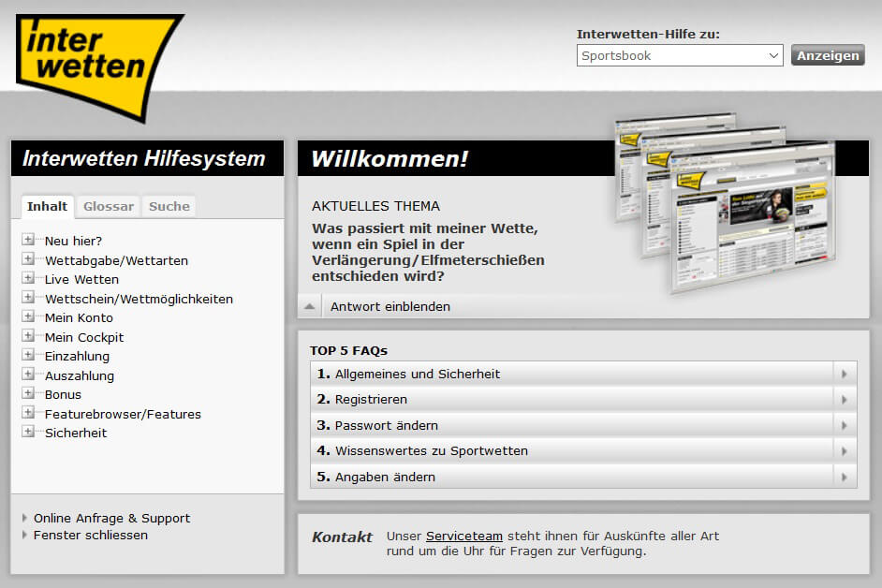The height and width of the screenshot is (588, 882).
Task: Click arrow icon on Angaben ändern row
Action: [845, 477]
